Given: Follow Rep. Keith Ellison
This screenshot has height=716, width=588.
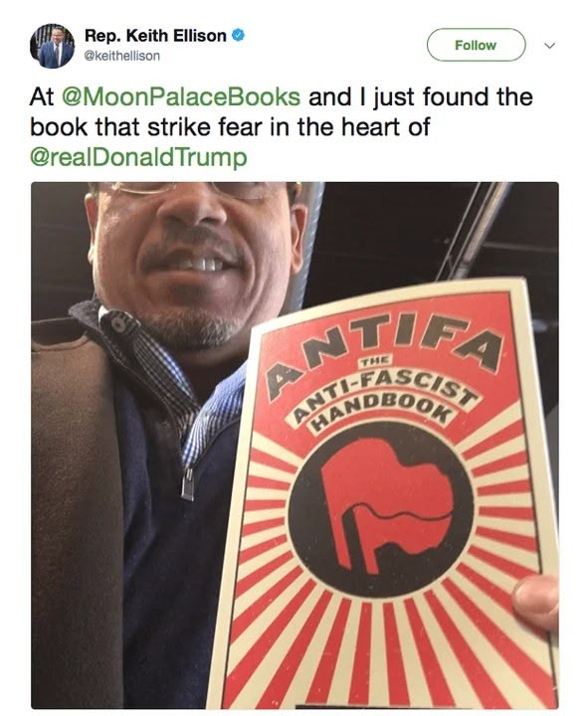Looking at the screenshot, I should click(476, 45).
